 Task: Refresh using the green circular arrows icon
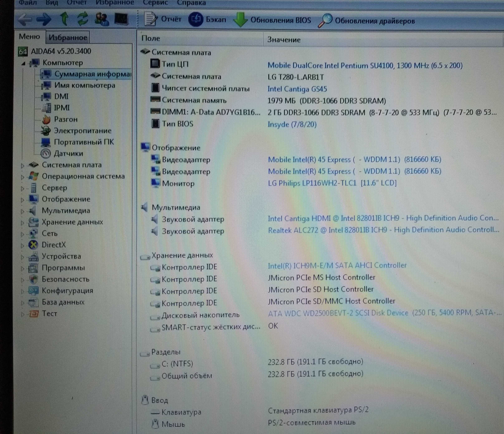click(x=83, y=19)
